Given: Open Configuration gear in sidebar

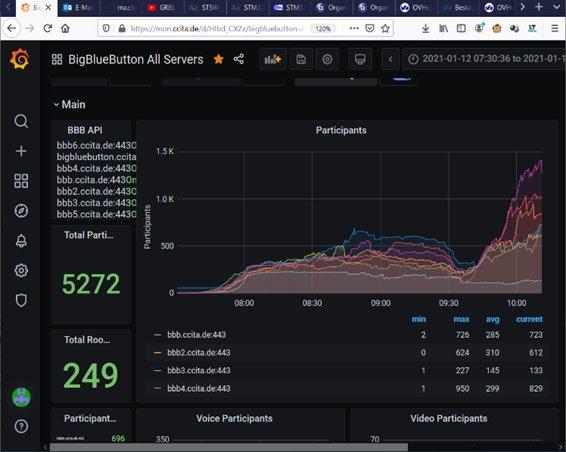Looking at the screenshot, I should (x=21, y=270).
